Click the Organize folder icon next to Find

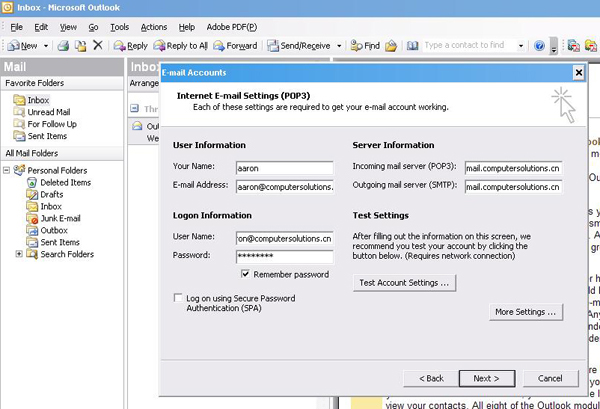click(x=391, y=46)
